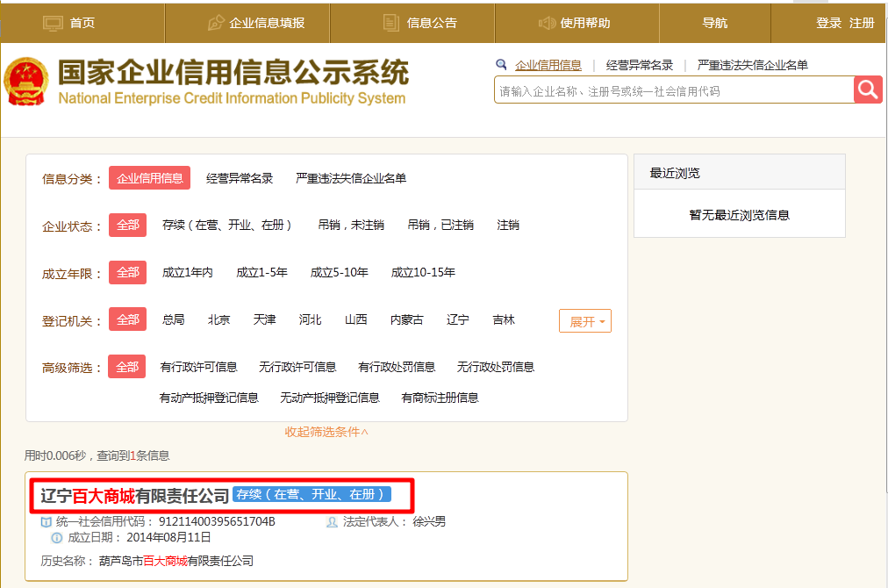Screen dimensions: 888x588
Task: Open 使用帮助 in the top navigation
Action: coord(585,23)
